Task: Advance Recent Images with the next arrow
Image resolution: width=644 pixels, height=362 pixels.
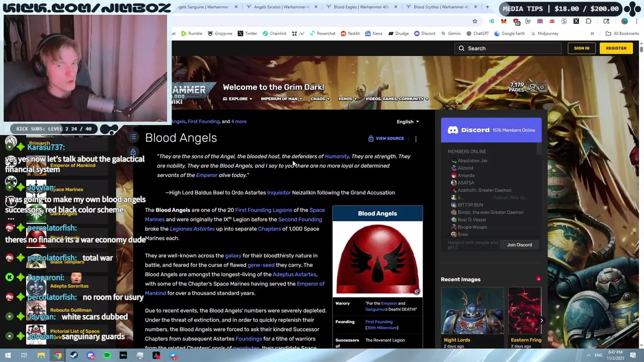Action: point(541,320)
